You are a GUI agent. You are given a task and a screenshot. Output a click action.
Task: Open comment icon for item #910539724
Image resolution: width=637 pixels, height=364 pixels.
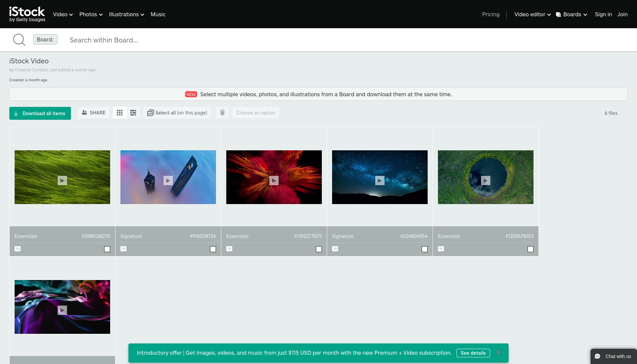[123, 249]
